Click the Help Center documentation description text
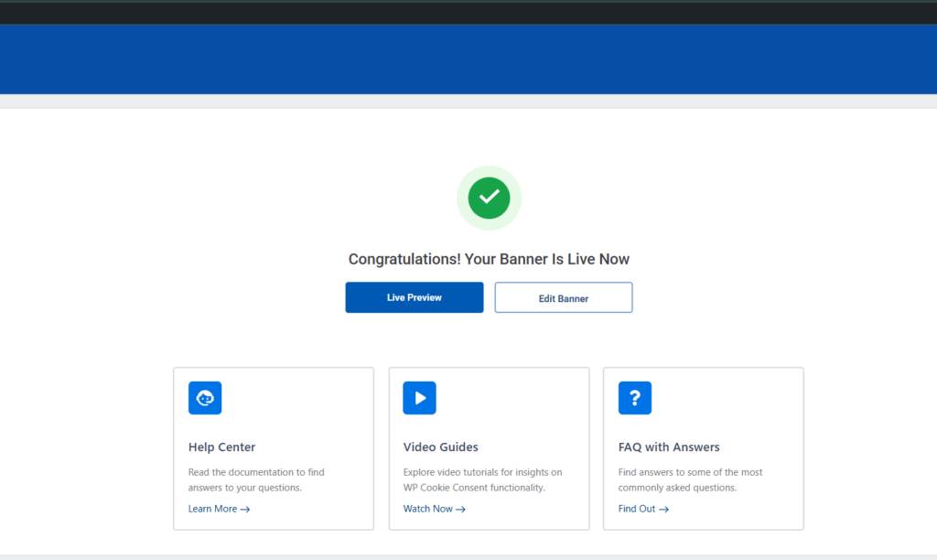Screen dimensions: 937x560 tap(256, 480)
